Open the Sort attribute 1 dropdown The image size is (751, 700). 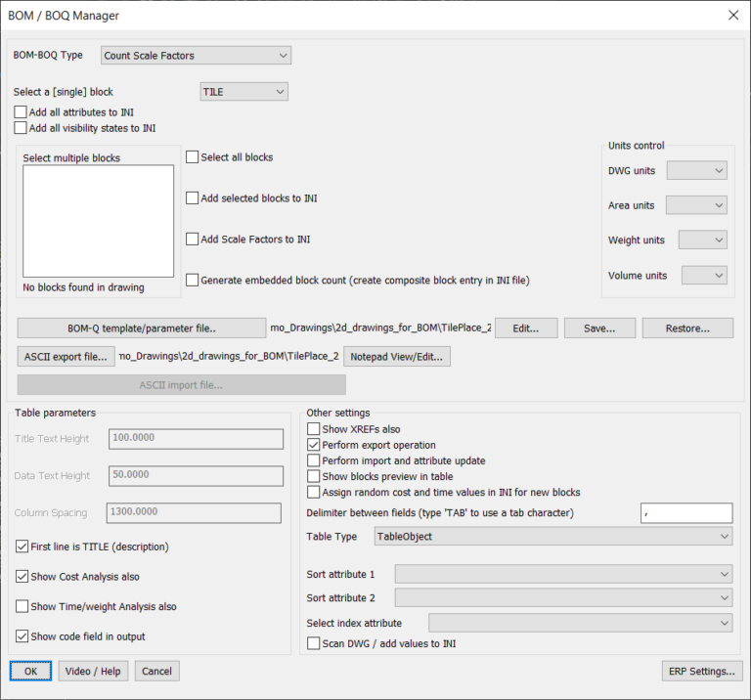click(x=563, y=574)
